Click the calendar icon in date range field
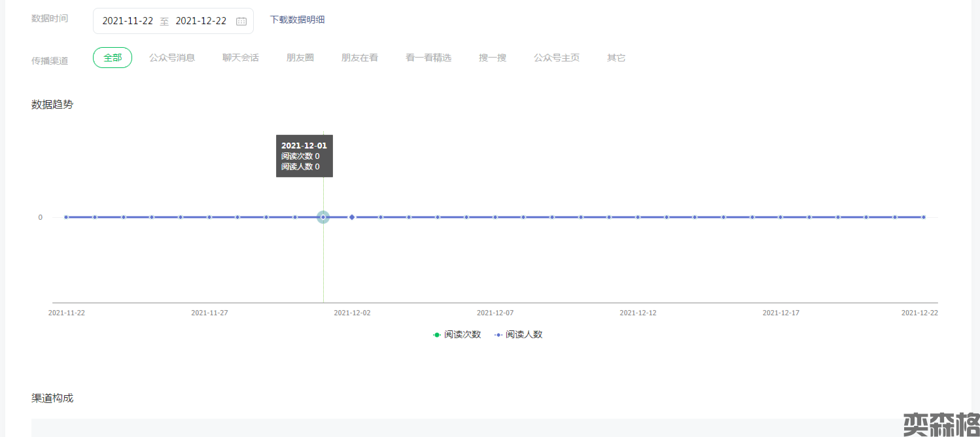The image size is (980, 437). coord(241,21)
